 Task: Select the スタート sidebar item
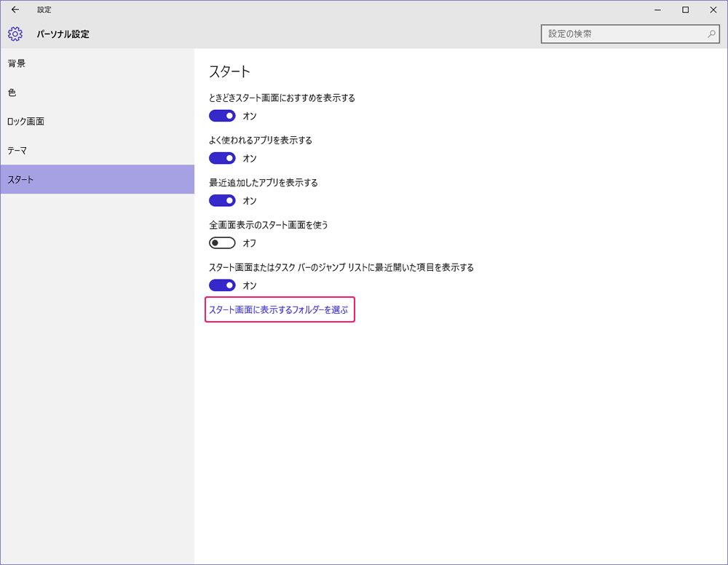coord(97,179)
